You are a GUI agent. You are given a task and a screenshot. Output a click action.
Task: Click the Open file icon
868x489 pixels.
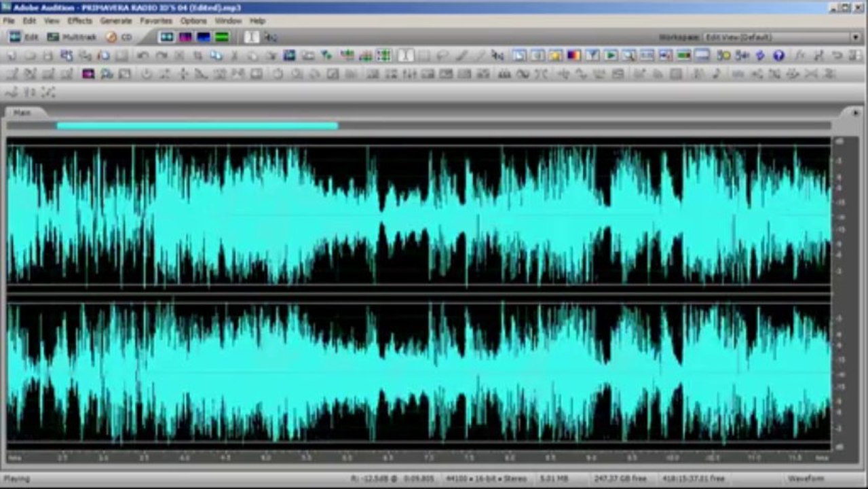[x=30, y=56]
